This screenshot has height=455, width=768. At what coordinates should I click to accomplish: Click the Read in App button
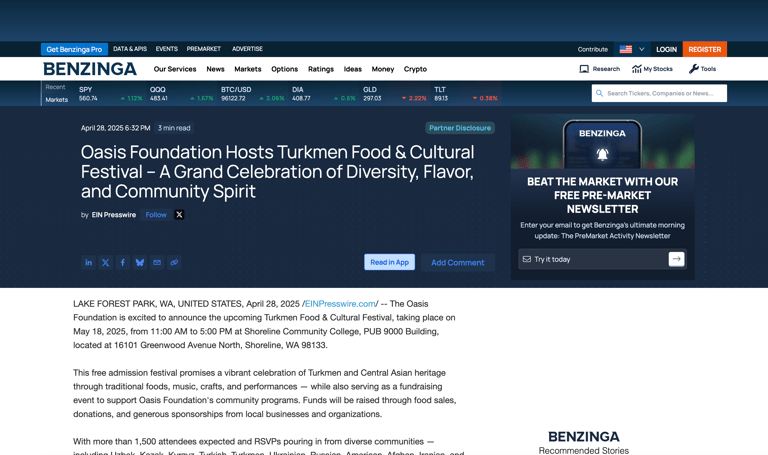(389, 262)
